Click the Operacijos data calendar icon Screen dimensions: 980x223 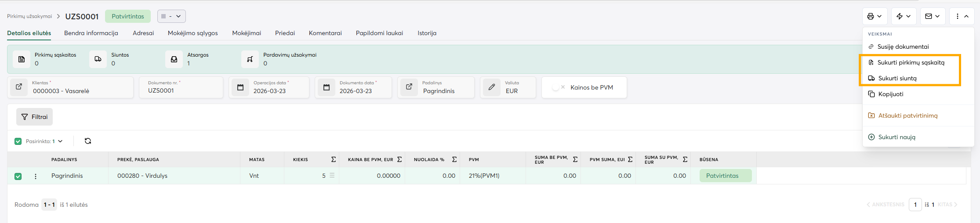(x=240, y=87)
